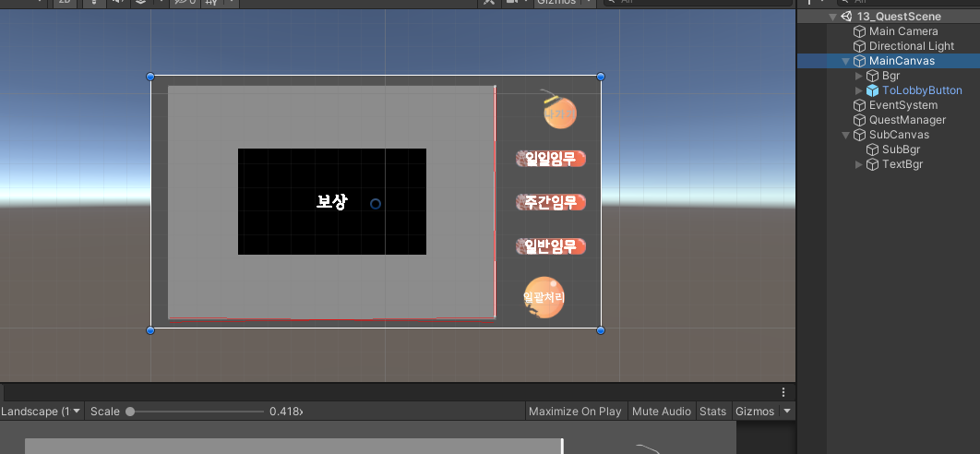
Task: Select the 주간임무 button in scene
Action: coord(551,203)
